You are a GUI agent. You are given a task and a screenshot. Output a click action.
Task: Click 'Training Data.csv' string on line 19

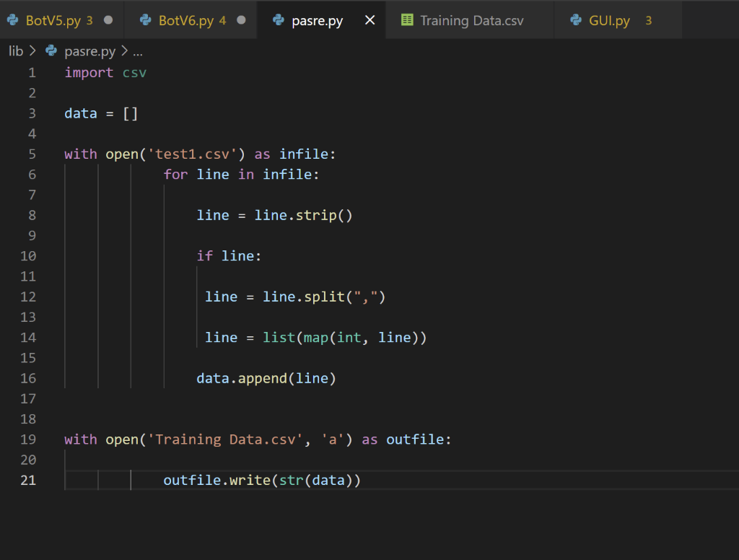tap(225, 439)
